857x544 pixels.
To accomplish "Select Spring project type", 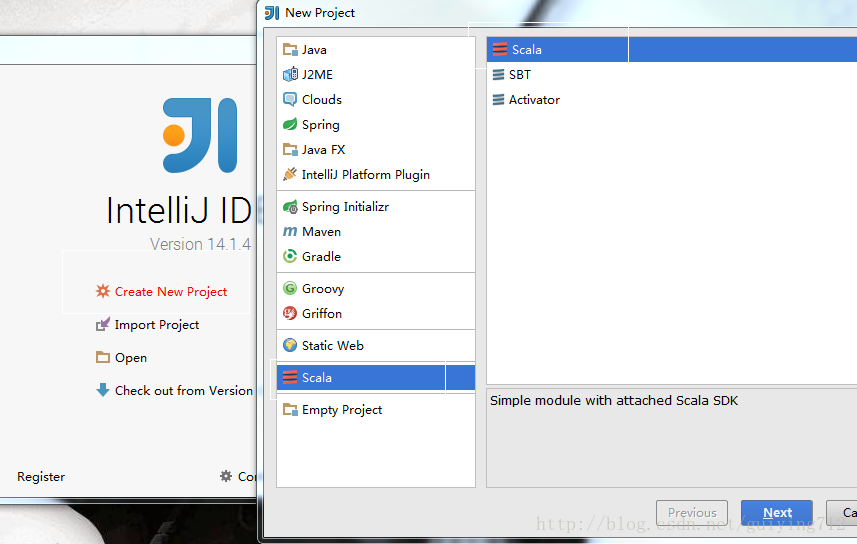I will 375,125.
